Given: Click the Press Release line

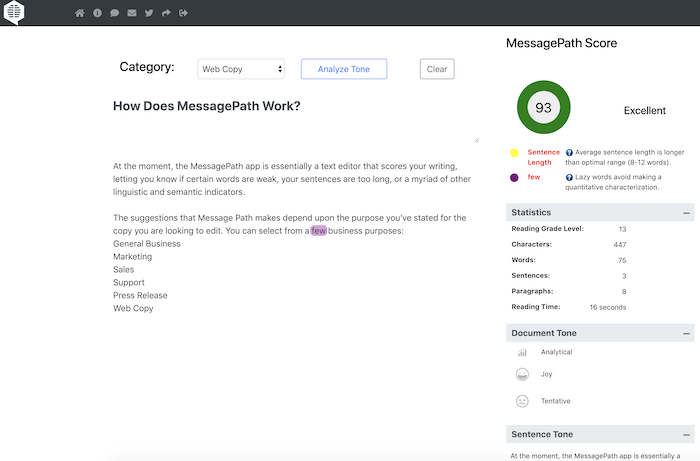Looking at the screenshot, I should coord(140,295).
